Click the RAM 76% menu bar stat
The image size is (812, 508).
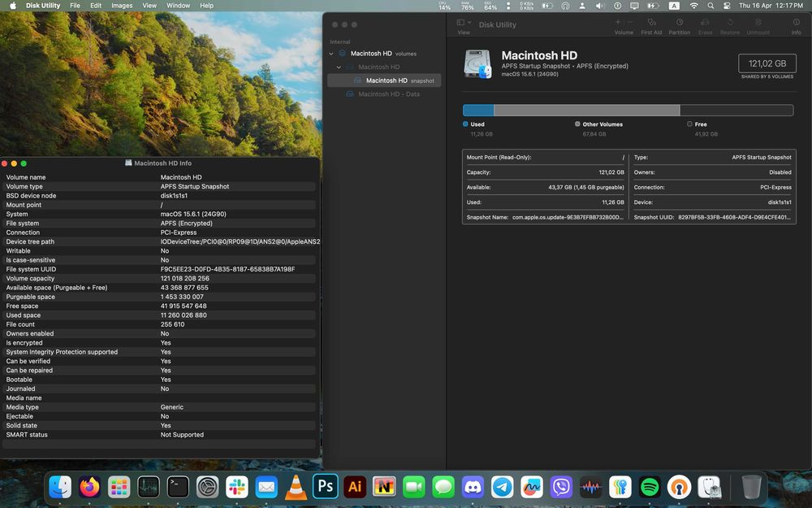467,6
